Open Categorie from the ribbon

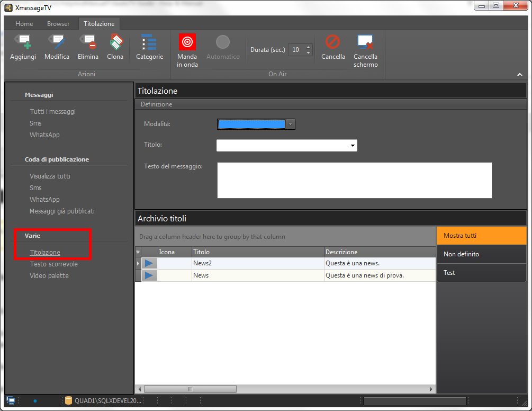pyautogui.click(x=149, y=48)
